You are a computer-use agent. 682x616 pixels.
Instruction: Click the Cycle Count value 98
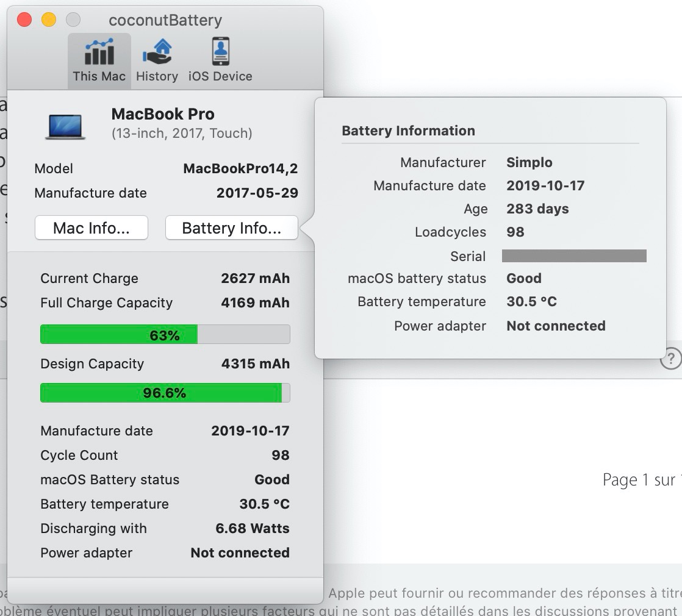click(x=281, y=455)
